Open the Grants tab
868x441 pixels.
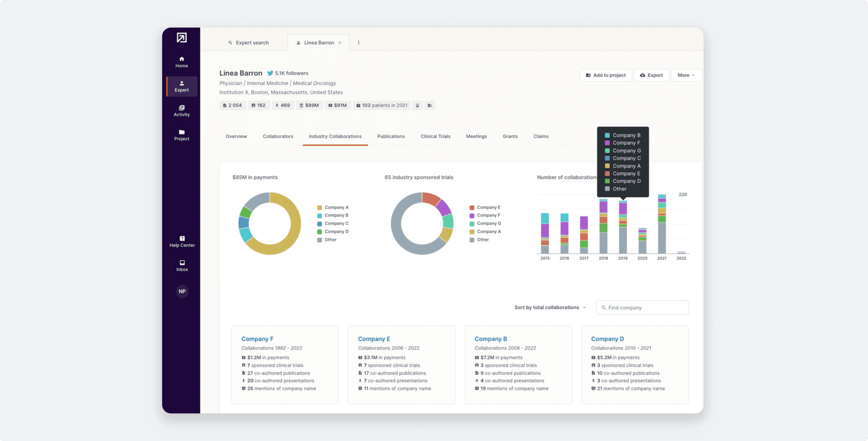point(510,136)
